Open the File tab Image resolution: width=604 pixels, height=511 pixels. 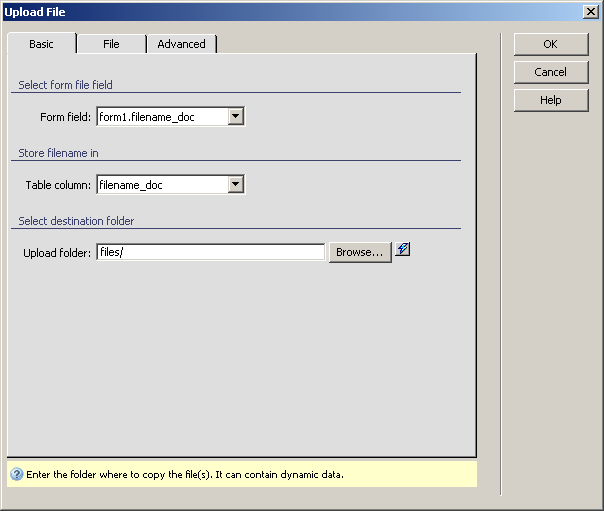pos(111,44)
